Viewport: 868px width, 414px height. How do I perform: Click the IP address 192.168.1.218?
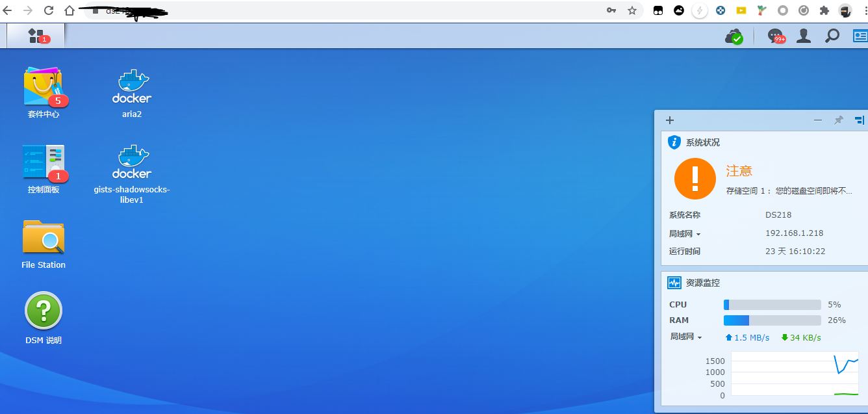tap(794, 233)
